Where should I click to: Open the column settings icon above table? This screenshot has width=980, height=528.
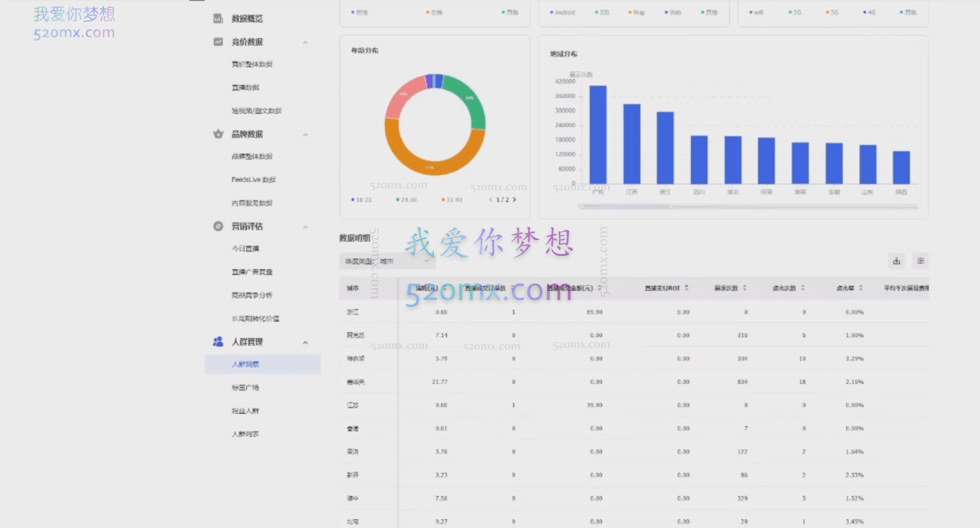coord(920,261)
